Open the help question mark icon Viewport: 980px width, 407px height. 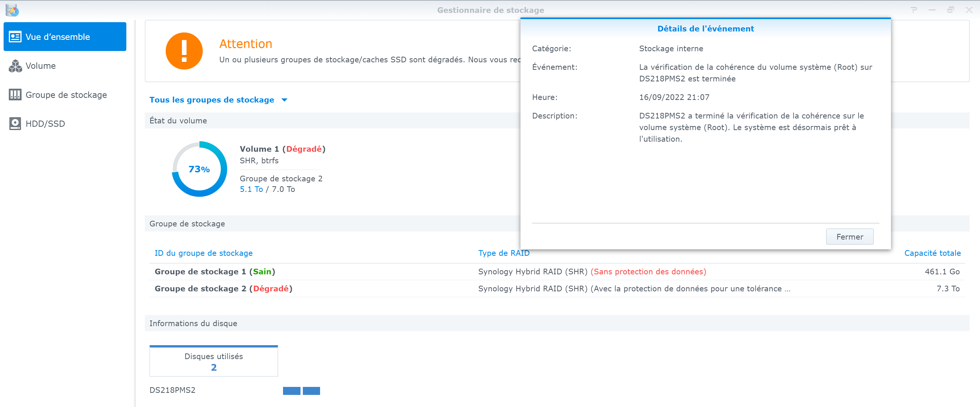(914, 10)
